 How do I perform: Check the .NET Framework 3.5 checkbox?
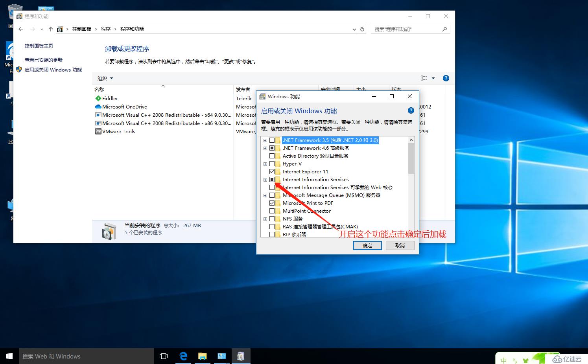[272, 140]
